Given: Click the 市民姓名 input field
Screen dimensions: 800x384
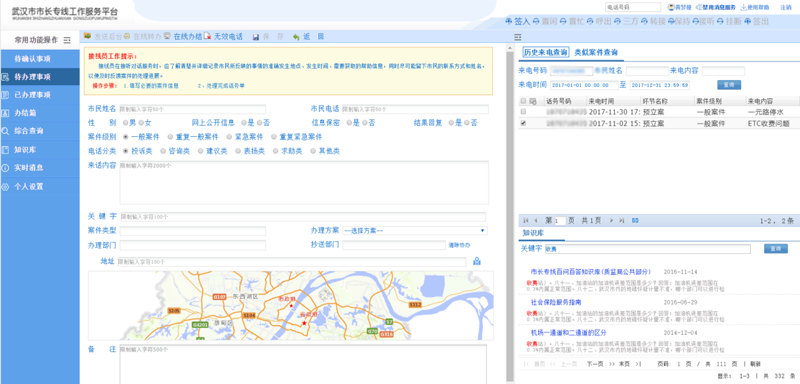Looking at the screenshot, I should pos(192,109).
